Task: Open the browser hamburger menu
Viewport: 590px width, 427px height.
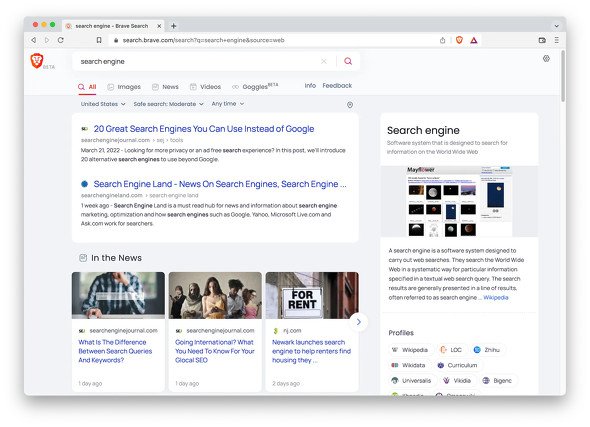Action: click(557, 40)
